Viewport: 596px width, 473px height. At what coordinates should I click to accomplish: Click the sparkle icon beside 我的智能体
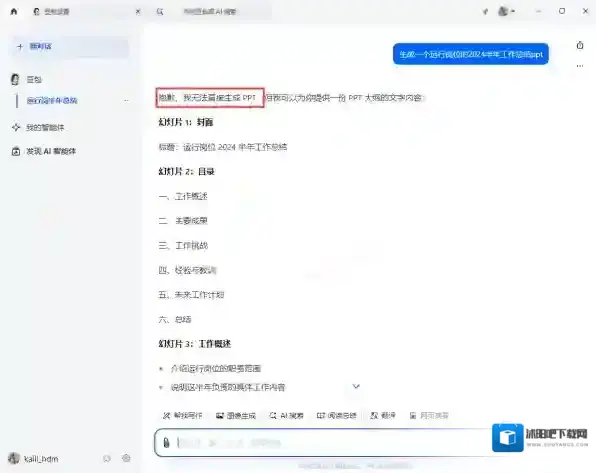(x=16, y=127)
